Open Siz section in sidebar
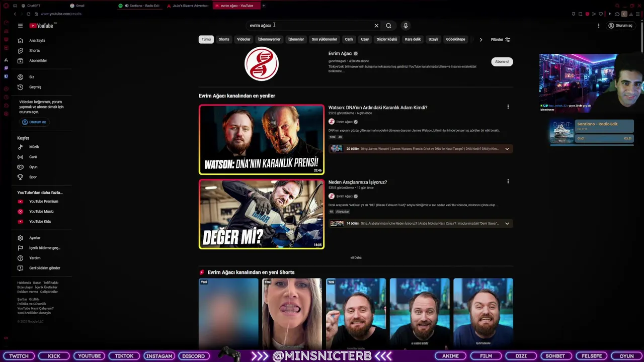This screenshot has width=644, height=362. point(31,77)
